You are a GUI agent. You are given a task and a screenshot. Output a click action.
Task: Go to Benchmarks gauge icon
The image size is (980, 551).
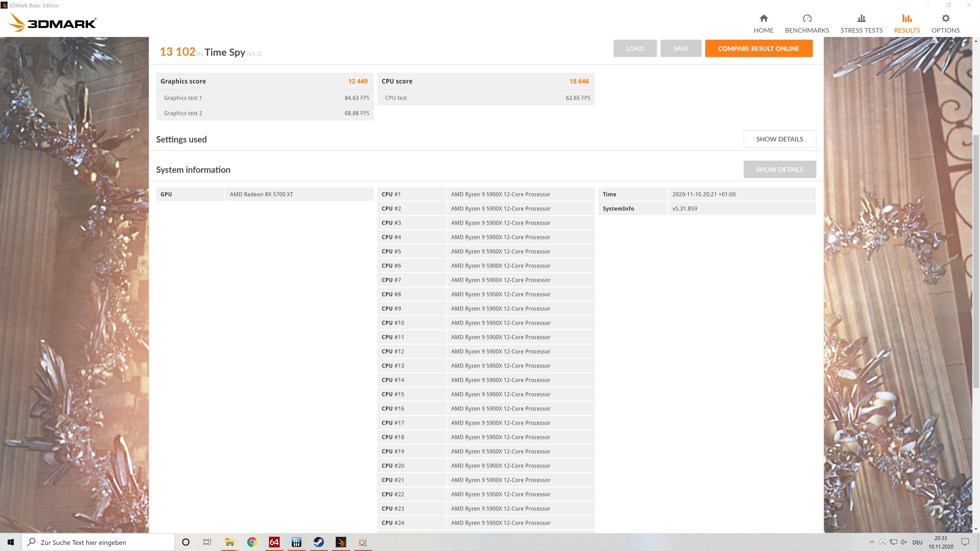[806, 19]
